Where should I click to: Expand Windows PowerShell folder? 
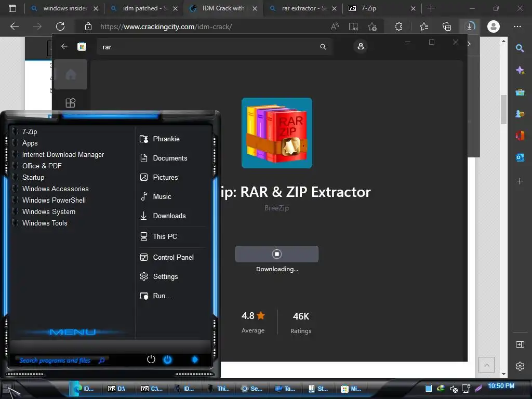click(54, 200)
